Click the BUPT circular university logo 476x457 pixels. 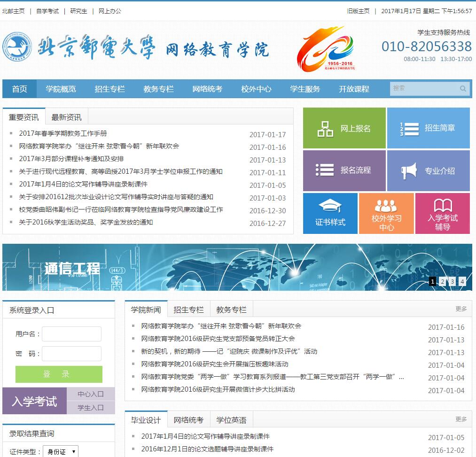17,47
